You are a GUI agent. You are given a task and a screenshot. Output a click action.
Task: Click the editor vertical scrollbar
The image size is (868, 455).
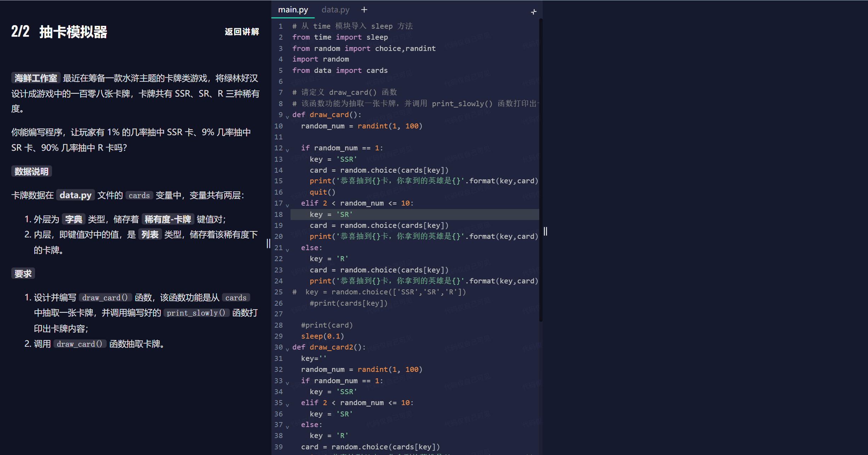click(541, 170)
